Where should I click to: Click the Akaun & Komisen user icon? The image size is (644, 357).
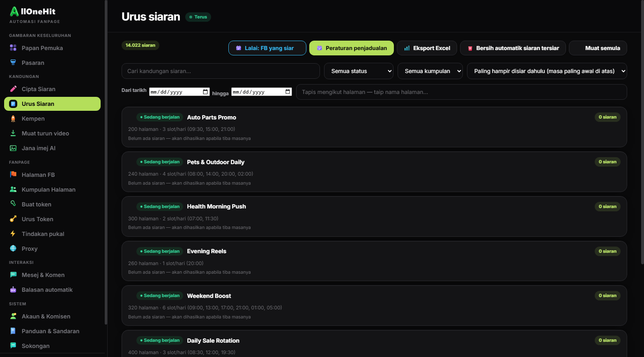13,316
